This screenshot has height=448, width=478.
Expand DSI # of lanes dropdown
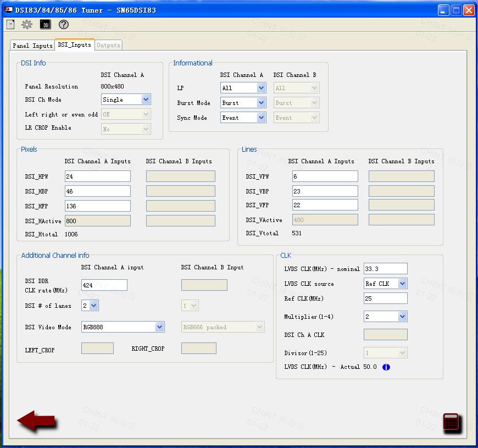coord(90,305)
